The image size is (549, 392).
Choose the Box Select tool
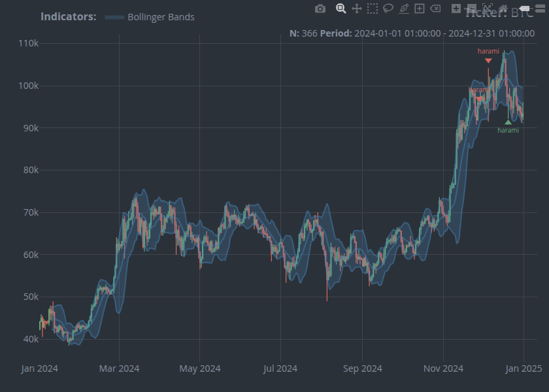pyautogui.click(x=373, y=8)
